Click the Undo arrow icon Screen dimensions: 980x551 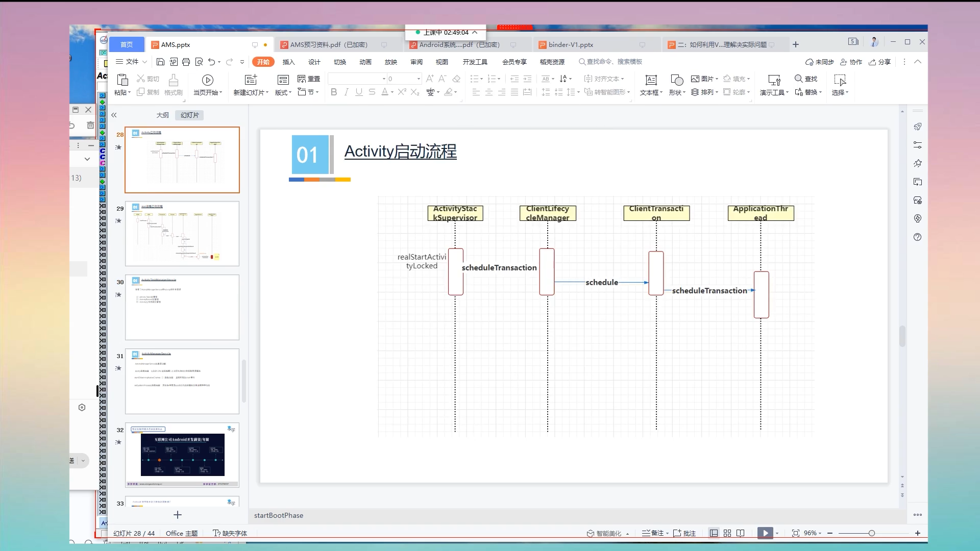211,62
